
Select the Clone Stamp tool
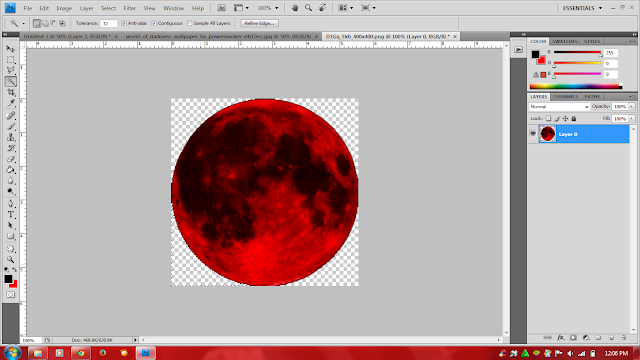point(11,138)
